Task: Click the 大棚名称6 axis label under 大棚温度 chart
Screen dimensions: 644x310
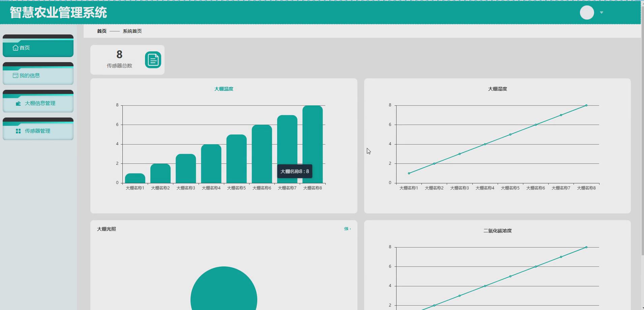Action: [262, 188]
